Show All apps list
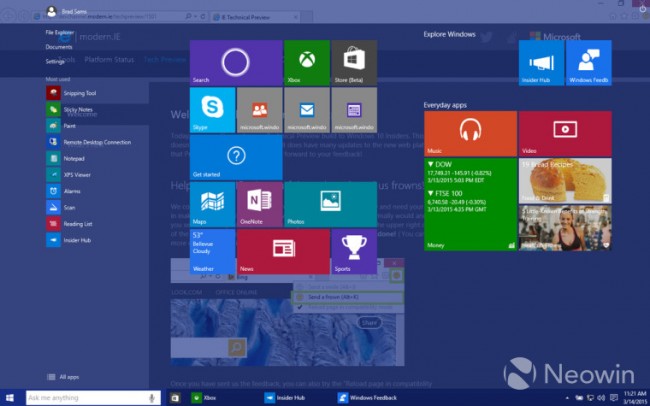The height and width of the screenshot is (406, 650). point(63,377)
